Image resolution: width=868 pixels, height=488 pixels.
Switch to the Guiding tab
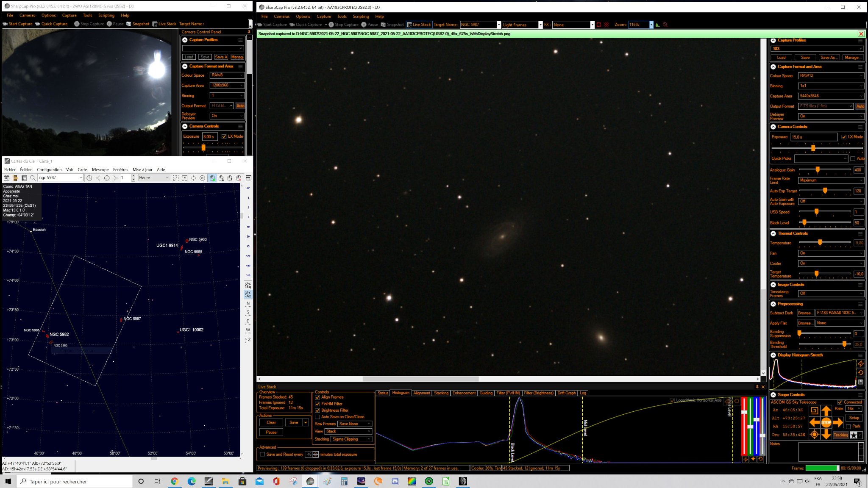click(486, 393)
